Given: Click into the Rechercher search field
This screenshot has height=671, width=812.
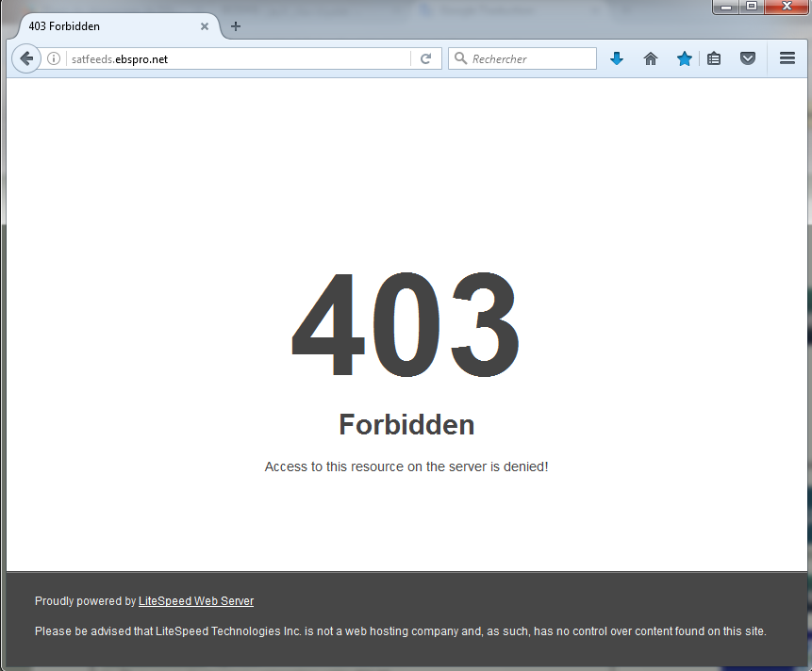Looking at the screenshot, I should click(528, 58).
